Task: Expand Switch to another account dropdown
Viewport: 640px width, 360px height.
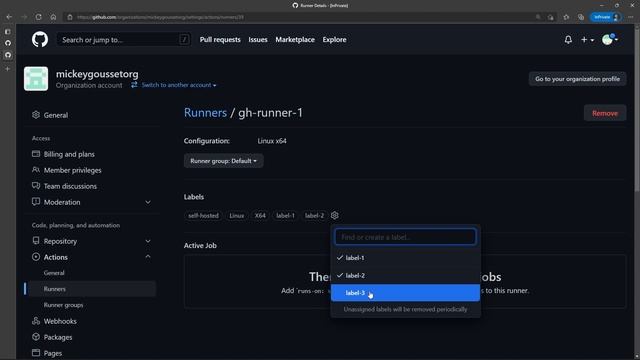Action: click(174, 85)
